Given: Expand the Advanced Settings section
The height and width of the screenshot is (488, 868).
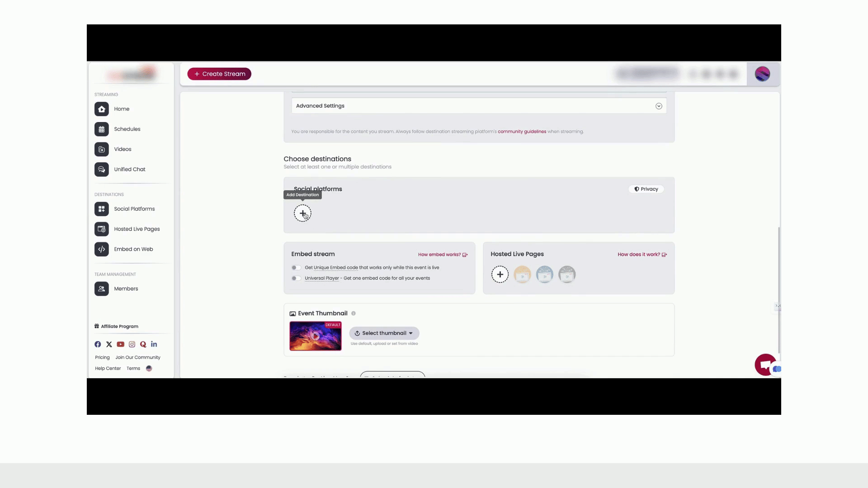Looking at the screenshot, I should click(659, 106).
